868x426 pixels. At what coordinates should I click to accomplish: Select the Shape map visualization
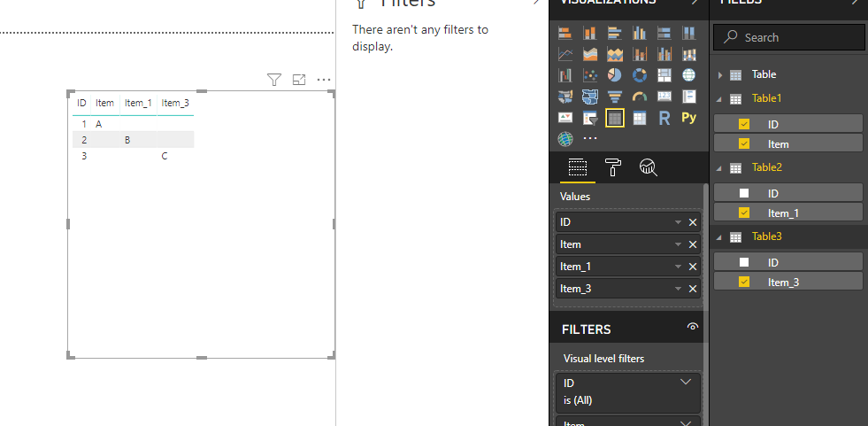coord(590,97)
